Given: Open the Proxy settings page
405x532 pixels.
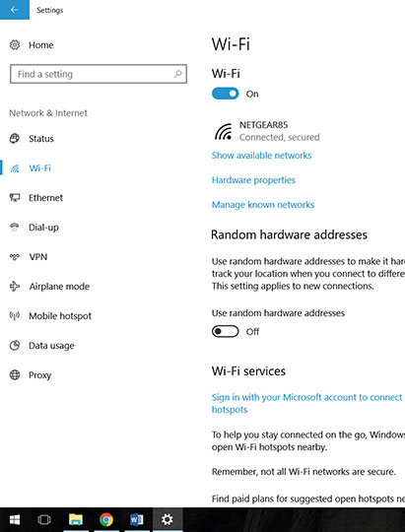Looking at the screenshot, I should (x=39, y=375).
